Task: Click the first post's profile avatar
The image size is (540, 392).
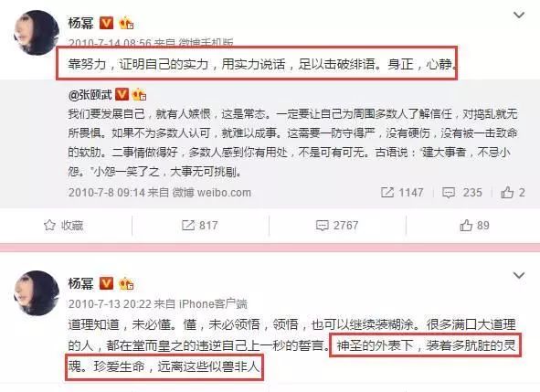Action: pyautogui.click(x=36, y=33)
